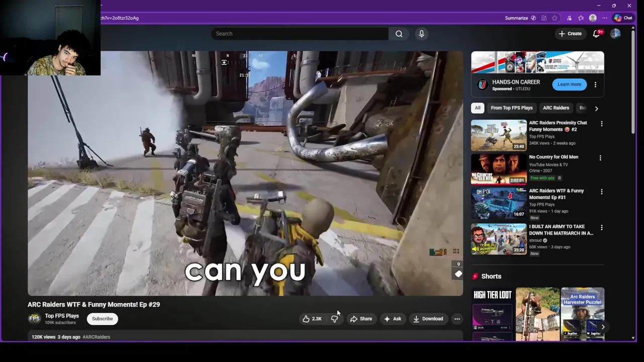
Task: Open the Ask AI feature
Action: point(392,319)
